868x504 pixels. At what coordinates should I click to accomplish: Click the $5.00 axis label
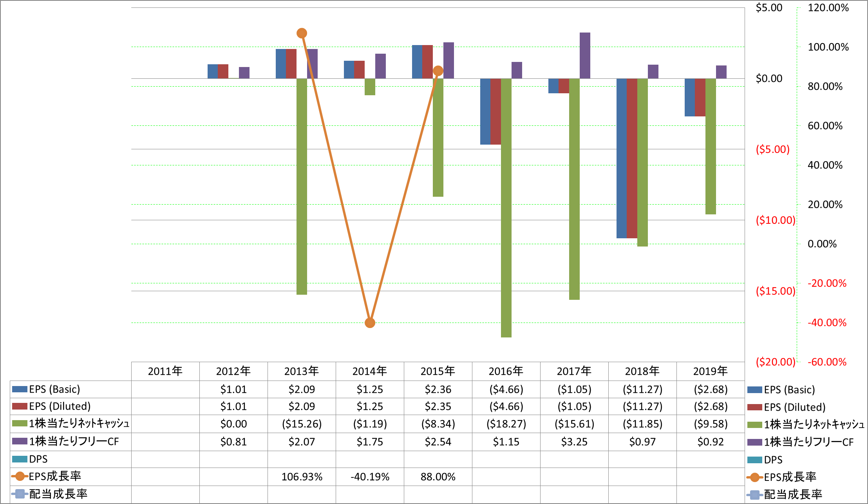769,8
